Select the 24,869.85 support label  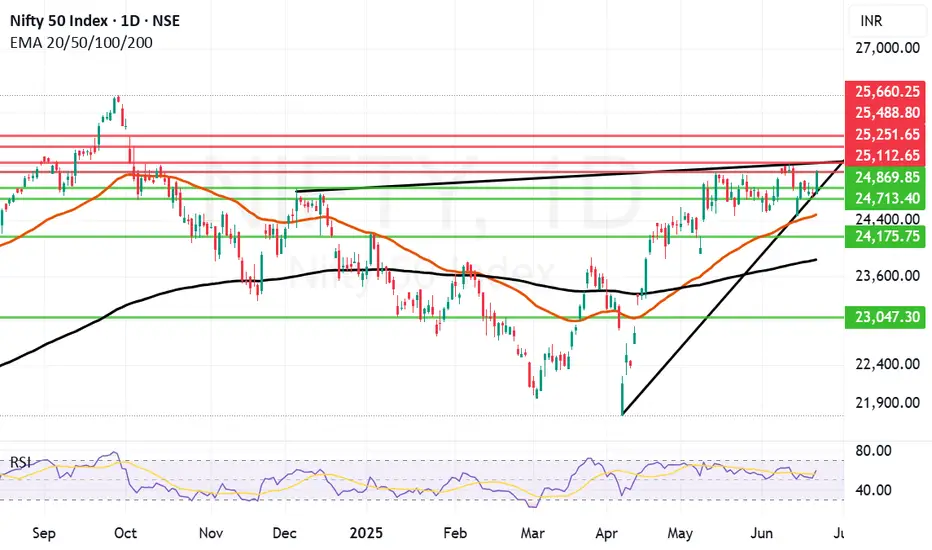(887, 177)
